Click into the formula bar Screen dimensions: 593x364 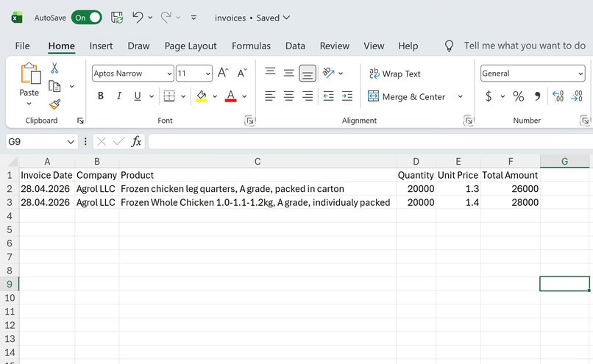(x=371, y=142)
